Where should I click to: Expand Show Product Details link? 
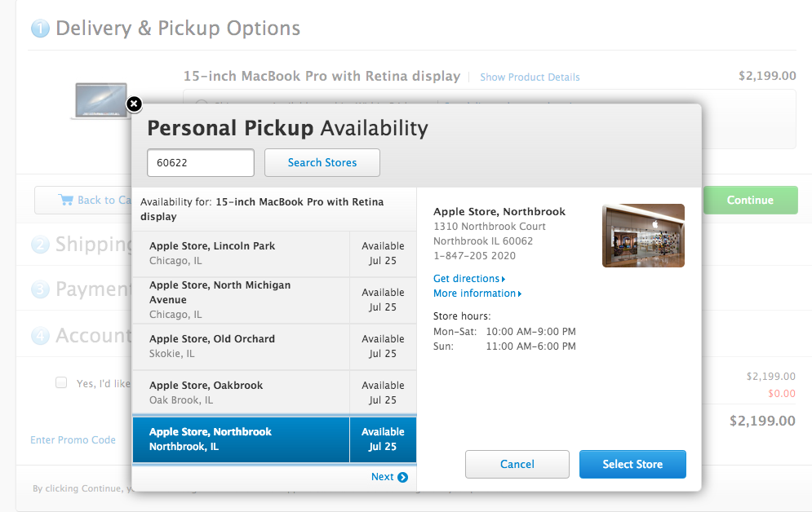click(530, 77)
